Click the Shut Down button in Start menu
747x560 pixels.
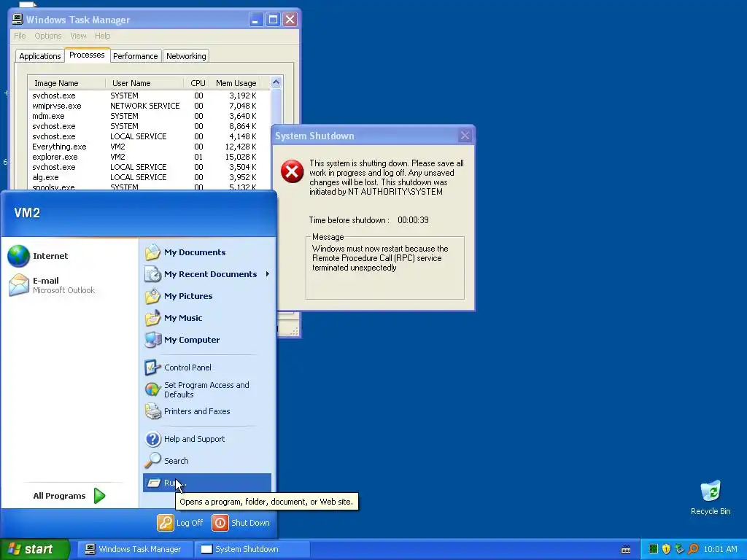[x=241, y=523]
